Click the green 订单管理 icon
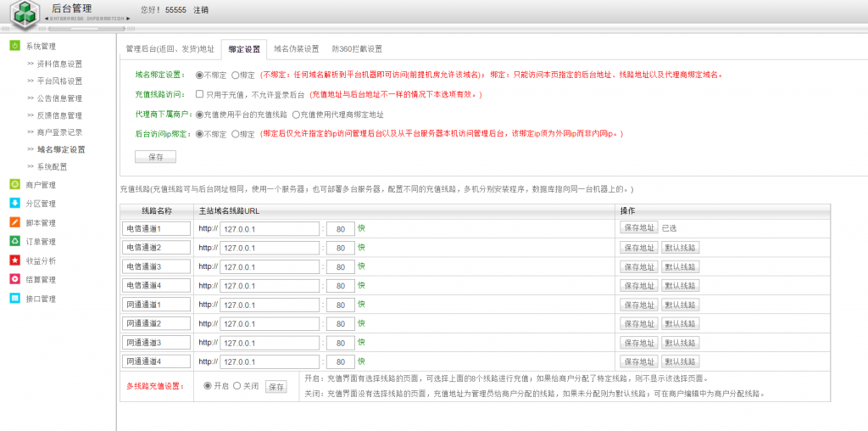The width and height of the screenshot is (868, 431). coord(14,241)
